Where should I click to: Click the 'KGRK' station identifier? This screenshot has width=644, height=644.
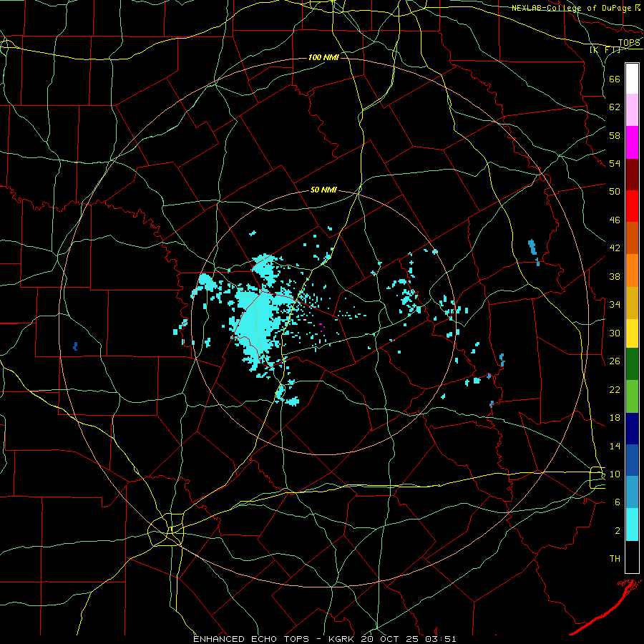[x=343, y=639]
